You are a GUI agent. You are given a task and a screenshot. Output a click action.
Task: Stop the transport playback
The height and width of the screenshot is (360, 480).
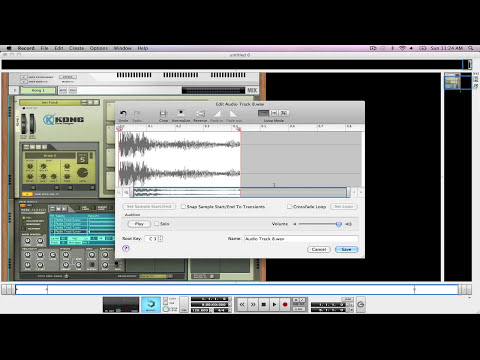264,304
